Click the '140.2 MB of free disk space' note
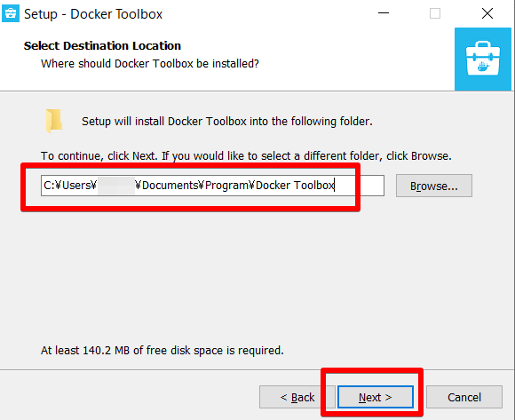 [x=162, y=351]
